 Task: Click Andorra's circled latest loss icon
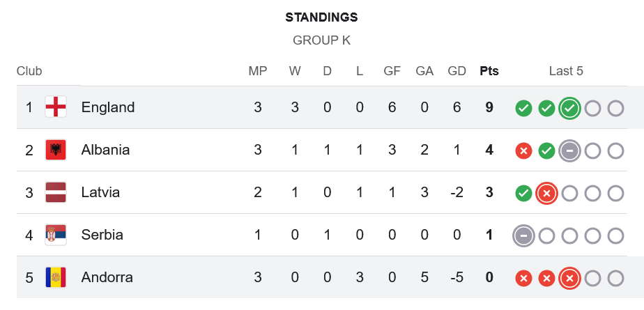pyautogui.click(x=569, y=278)
